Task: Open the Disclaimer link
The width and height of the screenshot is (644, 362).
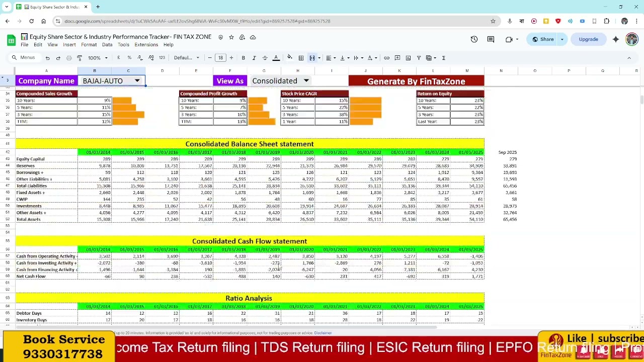Action: coord(323,333)
